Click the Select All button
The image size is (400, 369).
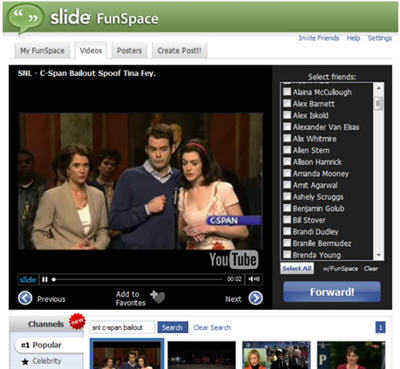tap(297, 268)
